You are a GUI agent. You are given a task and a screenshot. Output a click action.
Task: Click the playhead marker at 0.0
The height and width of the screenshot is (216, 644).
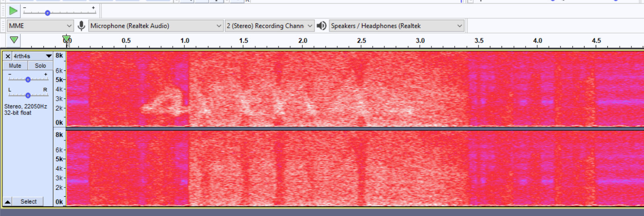point(66,39)
